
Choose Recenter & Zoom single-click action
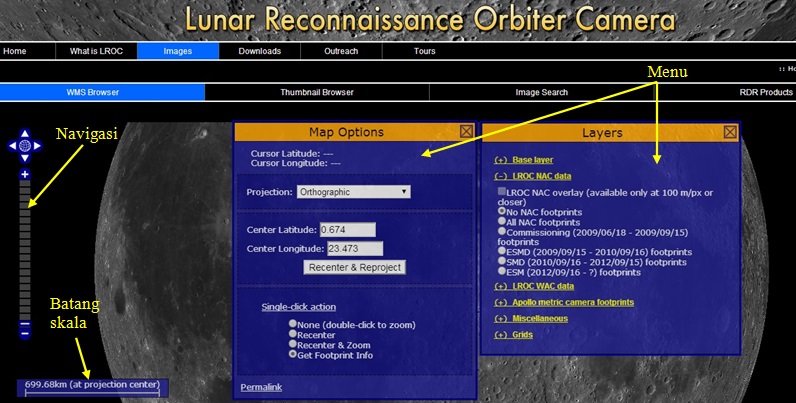pos(292,344)
